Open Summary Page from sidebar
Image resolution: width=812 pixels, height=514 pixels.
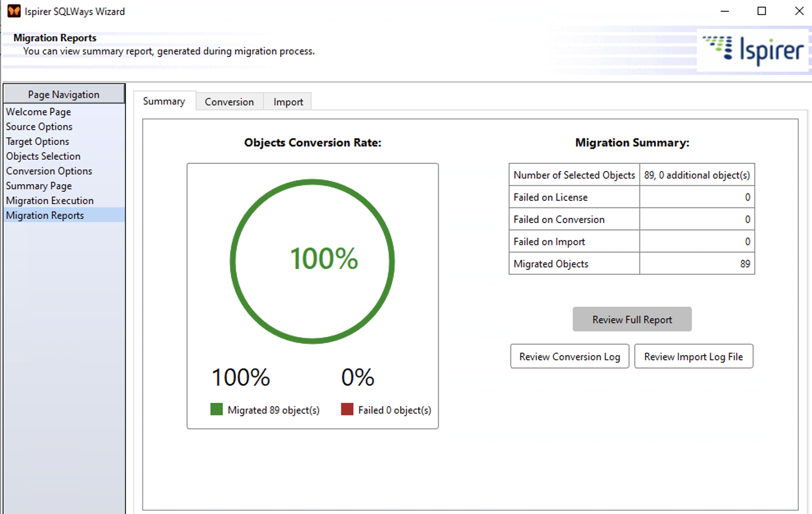(39, 186)
